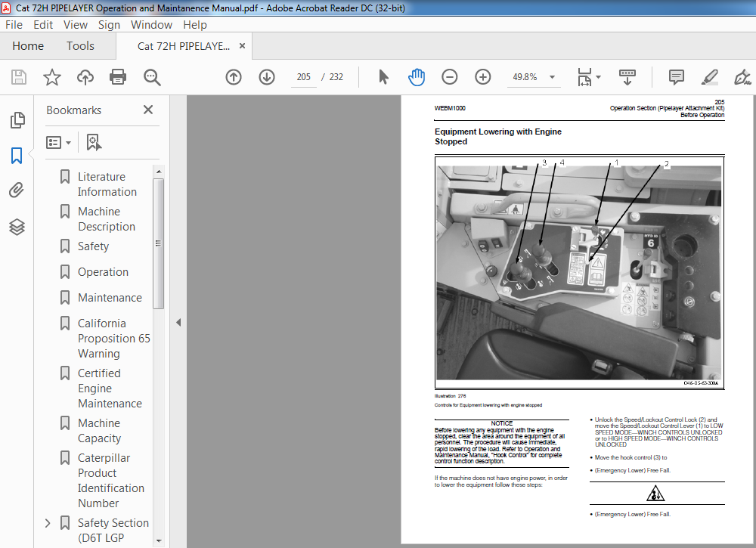Go to previous page arrow
Viewport: 756px width, 548px height.
pos(234,77)
